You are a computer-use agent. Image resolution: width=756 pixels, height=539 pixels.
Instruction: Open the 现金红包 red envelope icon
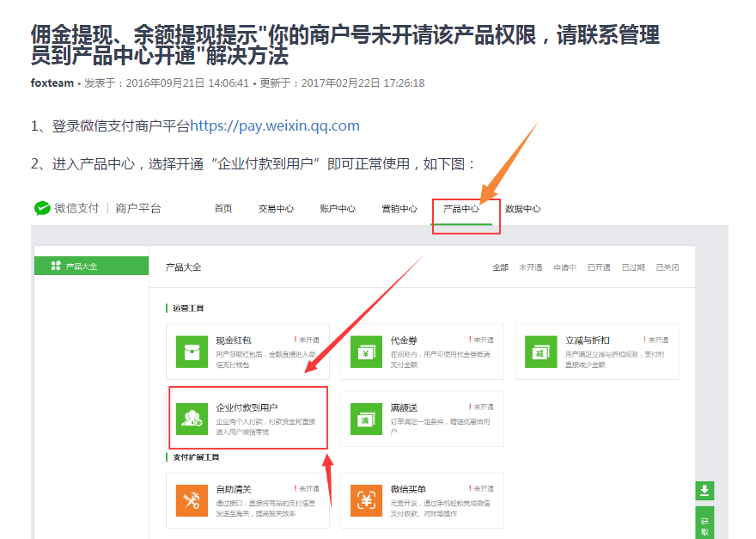pos(192,352)
